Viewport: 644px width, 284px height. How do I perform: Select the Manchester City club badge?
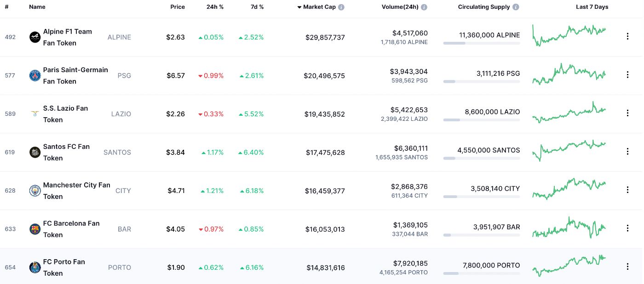34,190
